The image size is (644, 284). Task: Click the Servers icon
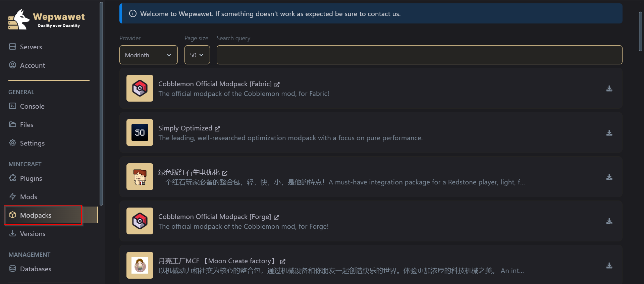tap(12, 47)
